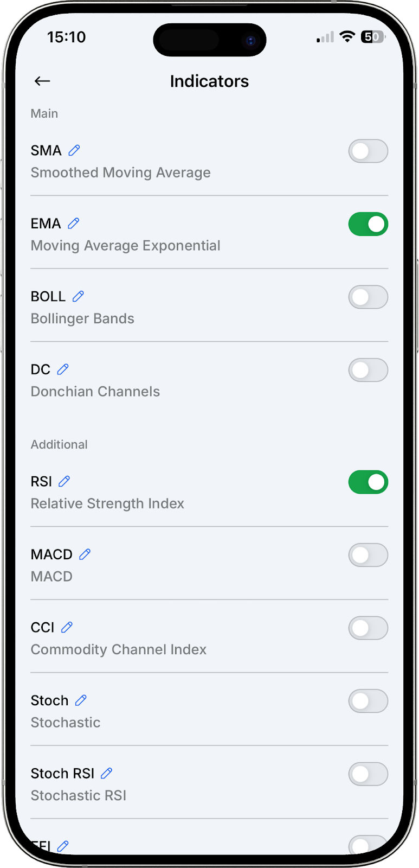Enable the SMA toggle switch

pos(368,151)
